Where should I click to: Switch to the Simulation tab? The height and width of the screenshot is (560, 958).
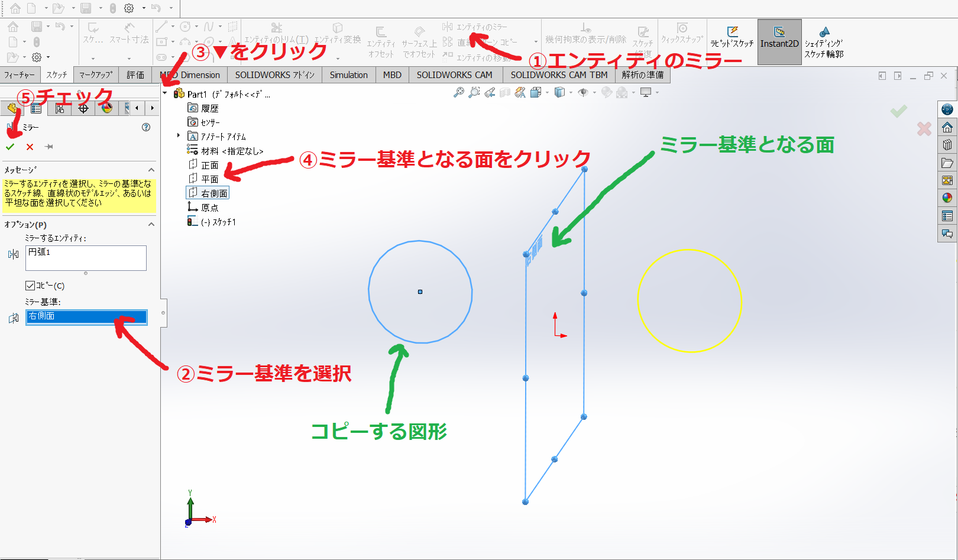(x=349, y=75)
